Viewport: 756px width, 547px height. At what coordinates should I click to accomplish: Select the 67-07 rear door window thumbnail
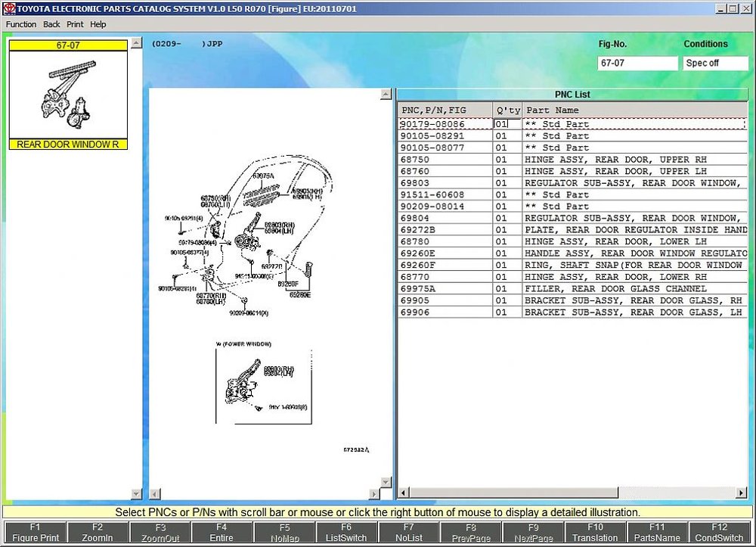pyautogui.click(x=68, y=95)
